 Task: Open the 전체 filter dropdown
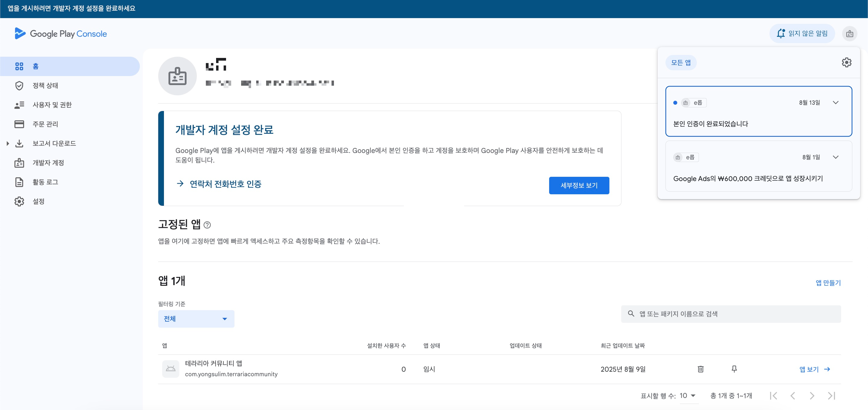196,319
